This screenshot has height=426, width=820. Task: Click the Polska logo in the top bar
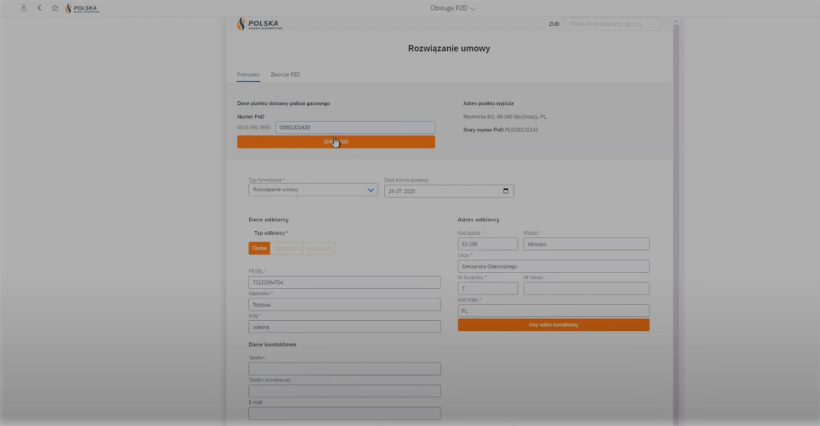click(x=82, y=8)
